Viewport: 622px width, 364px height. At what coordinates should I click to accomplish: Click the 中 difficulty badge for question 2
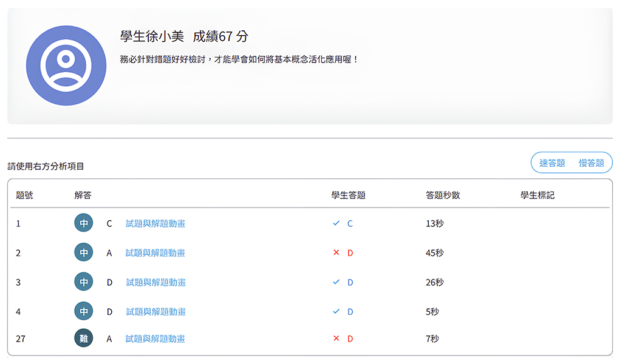pyautogui.click(x=84, y=252)
